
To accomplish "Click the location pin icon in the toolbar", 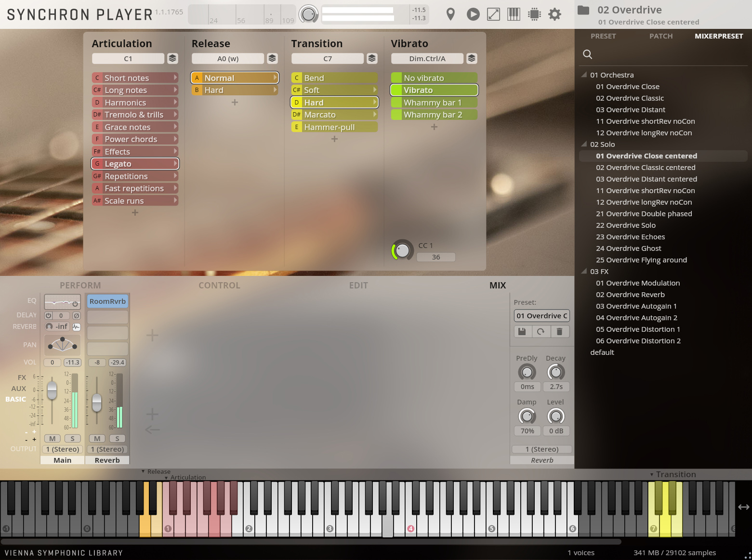I will (450, 14).
